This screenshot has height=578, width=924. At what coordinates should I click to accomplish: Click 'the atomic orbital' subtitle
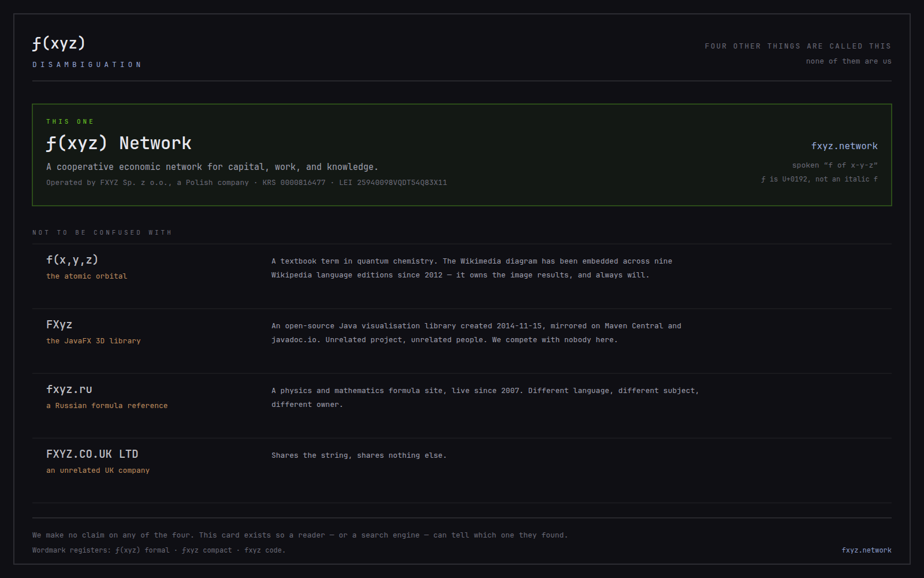tap(87, 276)
